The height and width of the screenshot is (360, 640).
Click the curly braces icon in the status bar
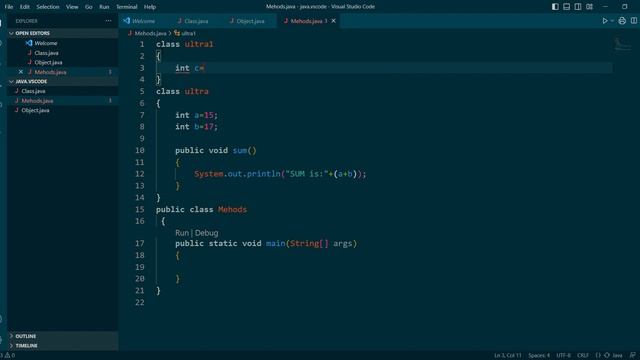(x=598, y=355)
